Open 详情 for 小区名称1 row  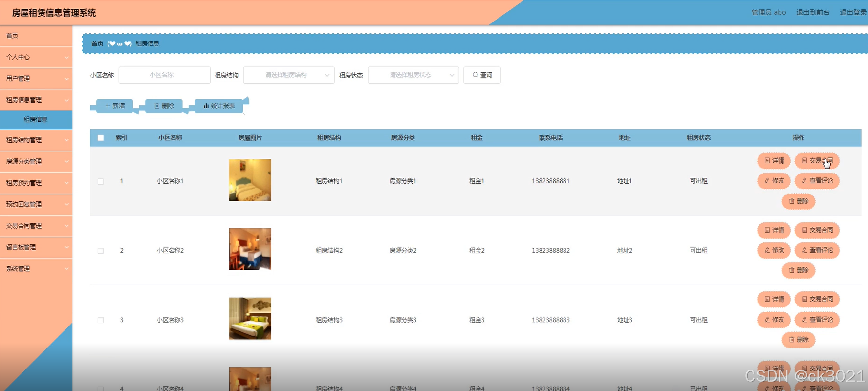(774, 161)
